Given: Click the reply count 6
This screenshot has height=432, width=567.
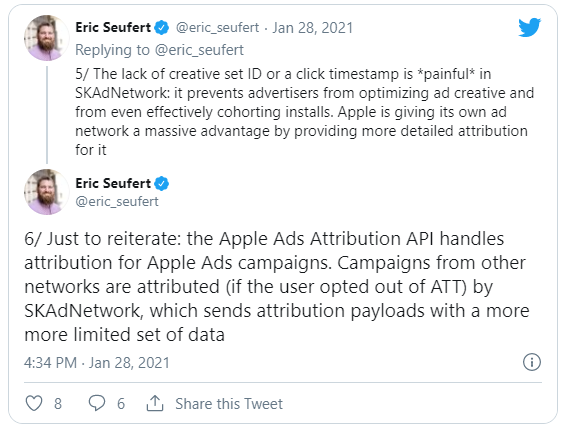Looking at the screenshot, I should pyautogui.click(x=121, y=404).
